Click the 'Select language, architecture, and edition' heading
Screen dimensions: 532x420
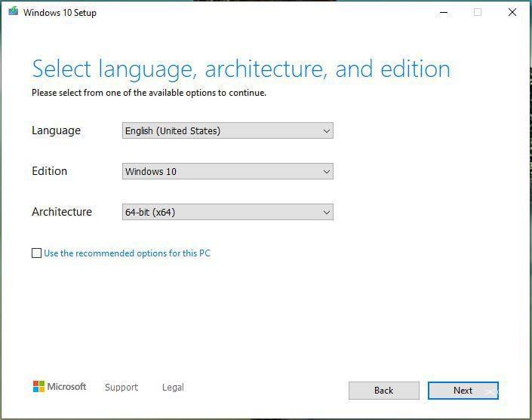click(241, 69)
